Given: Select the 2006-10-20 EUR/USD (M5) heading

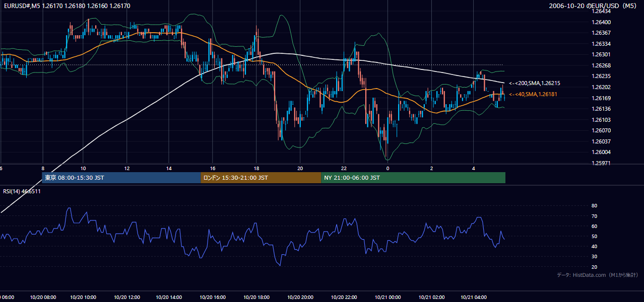Looking at the screenshot, I should point(593,6).
